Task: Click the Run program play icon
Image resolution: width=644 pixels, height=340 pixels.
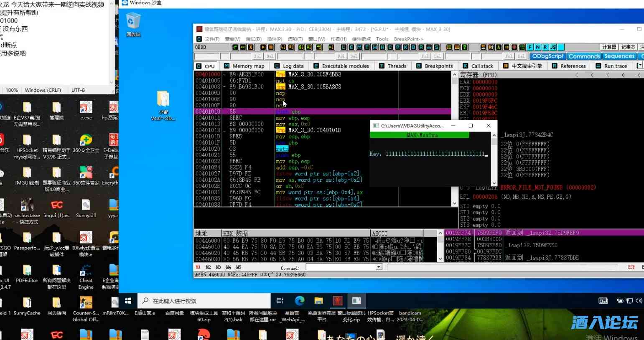Action: click(263, 47)
